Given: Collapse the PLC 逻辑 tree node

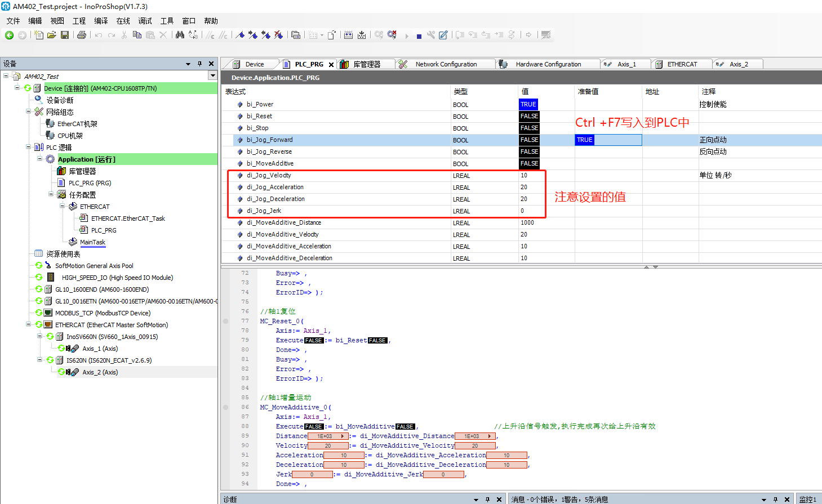Looking at the screenshot, I should click(x=28, y=147).
